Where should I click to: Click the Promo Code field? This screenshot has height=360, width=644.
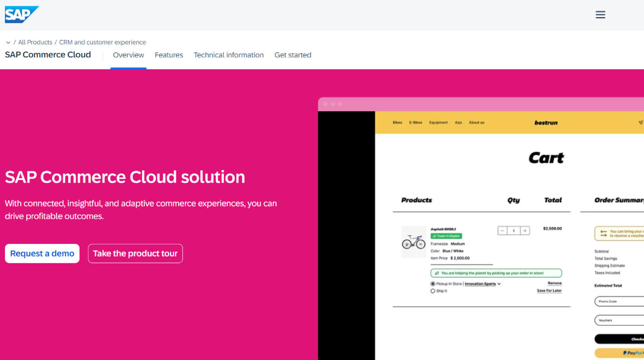pos(619,301)
